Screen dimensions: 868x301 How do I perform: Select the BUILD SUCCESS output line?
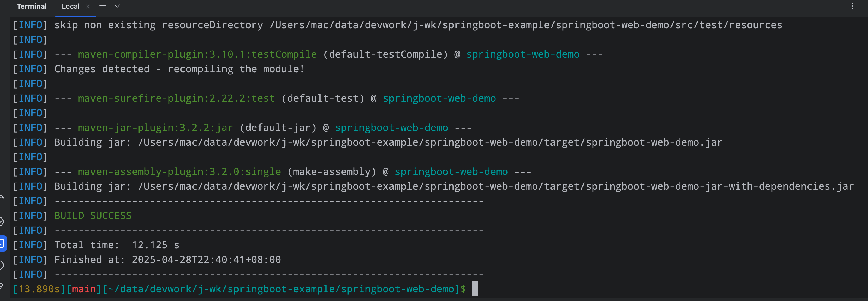pyautogui.click(x=93, y=215)
